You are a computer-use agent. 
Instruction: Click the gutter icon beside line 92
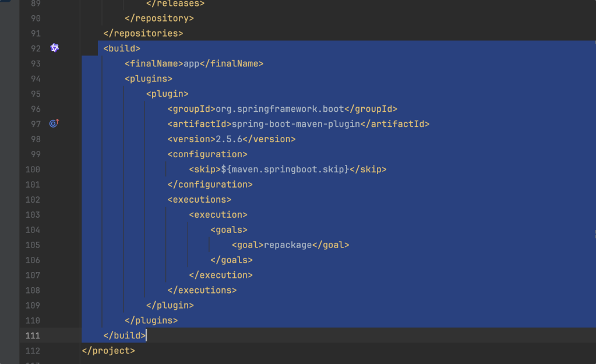55,48
